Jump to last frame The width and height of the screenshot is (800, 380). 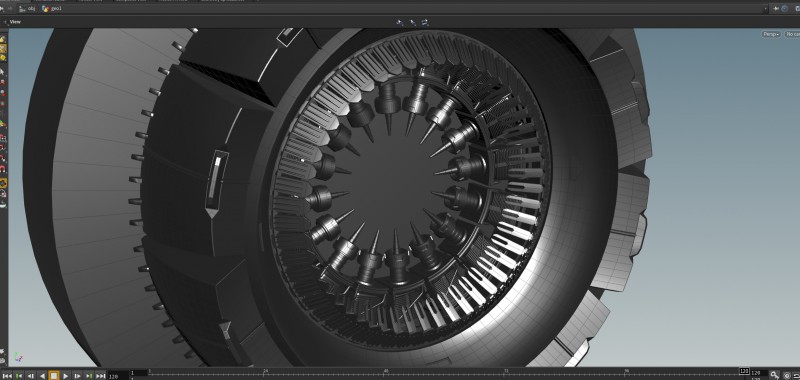(101, 376)
